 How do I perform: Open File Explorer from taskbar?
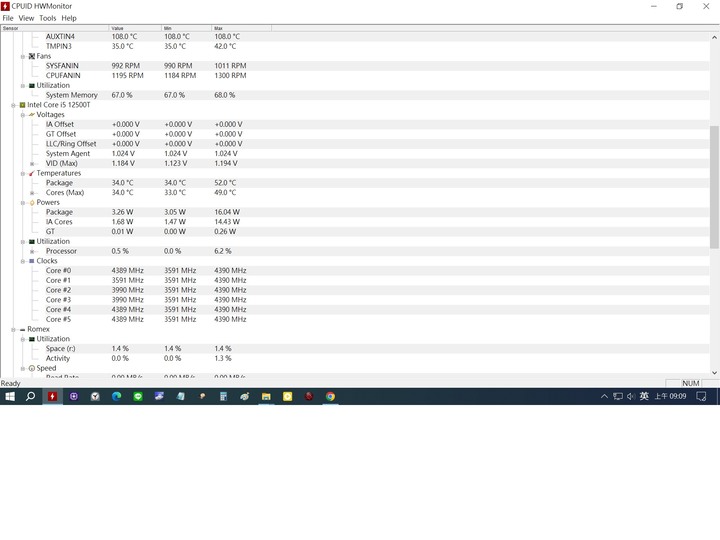pyautogui.click(x=266, y=396)
